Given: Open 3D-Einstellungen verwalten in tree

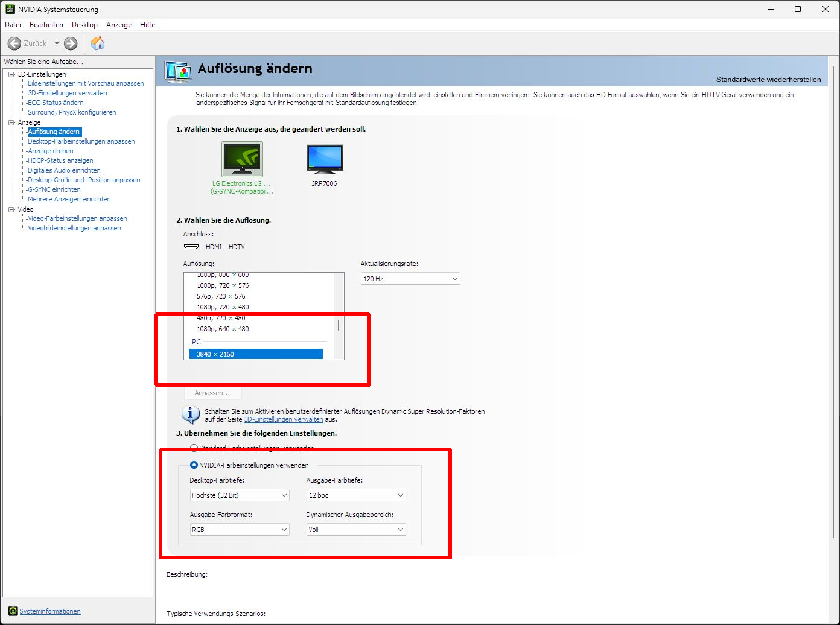Looking at the screenshot, I should [x=68, y=93].
